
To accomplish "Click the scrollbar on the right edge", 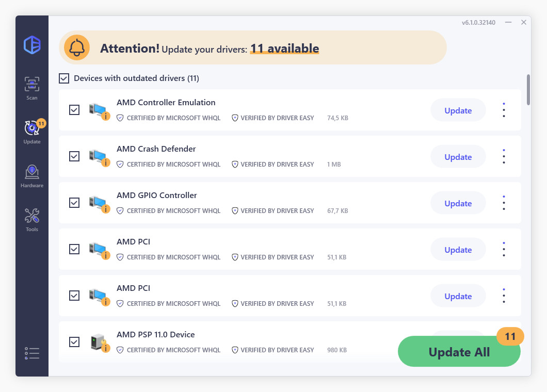I will pos(528,91).
